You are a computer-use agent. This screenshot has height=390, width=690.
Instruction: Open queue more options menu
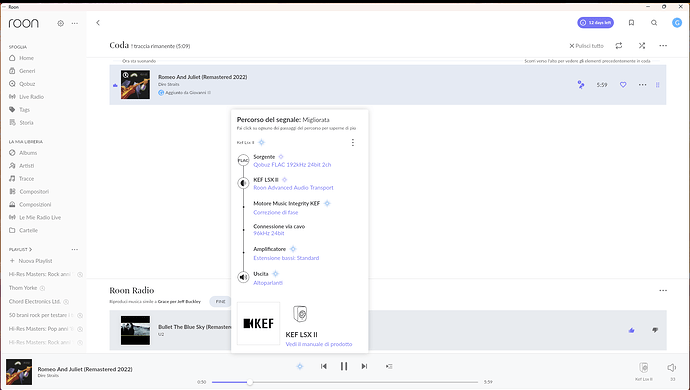point(663,46)
